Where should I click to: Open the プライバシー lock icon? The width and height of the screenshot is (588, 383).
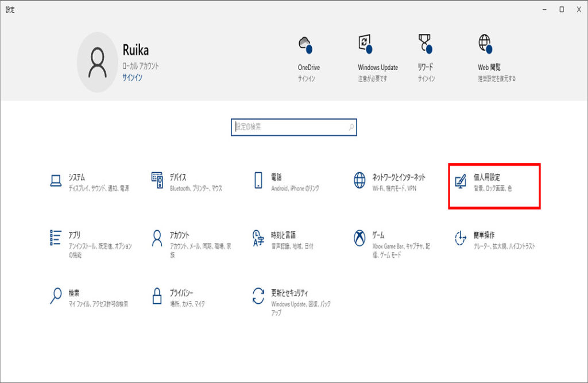157,296
